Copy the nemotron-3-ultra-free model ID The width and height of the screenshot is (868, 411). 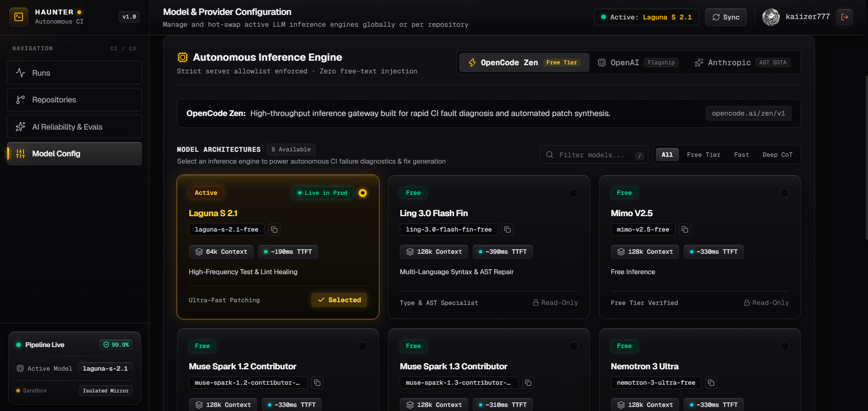click(711, 383)
